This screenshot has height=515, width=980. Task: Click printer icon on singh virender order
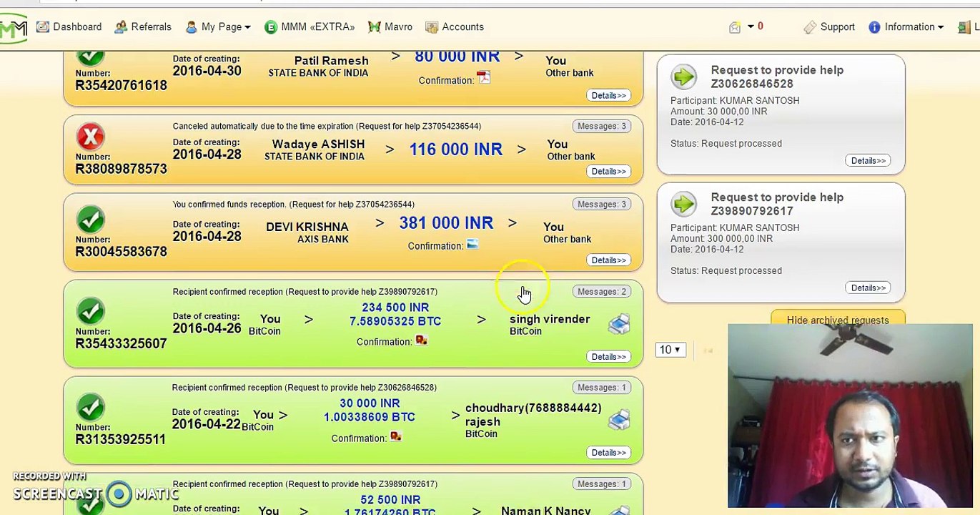(x=619, y=323)
